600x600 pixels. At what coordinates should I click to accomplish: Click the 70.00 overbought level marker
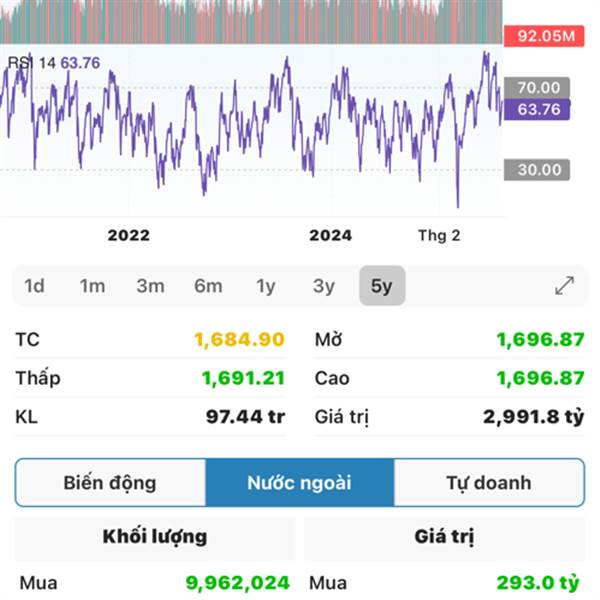(x=538, y=88)
